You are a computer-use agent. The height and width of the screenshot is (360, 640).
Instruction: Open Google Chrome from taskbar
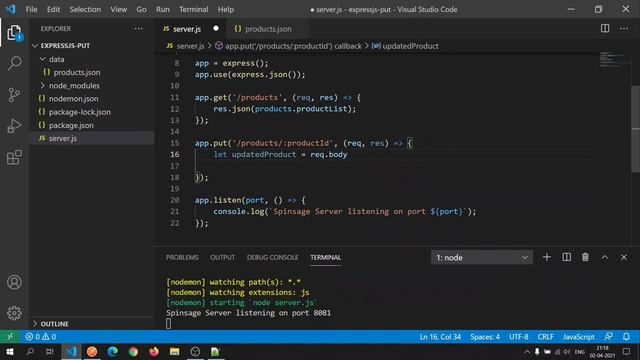[x=133, y=352]
